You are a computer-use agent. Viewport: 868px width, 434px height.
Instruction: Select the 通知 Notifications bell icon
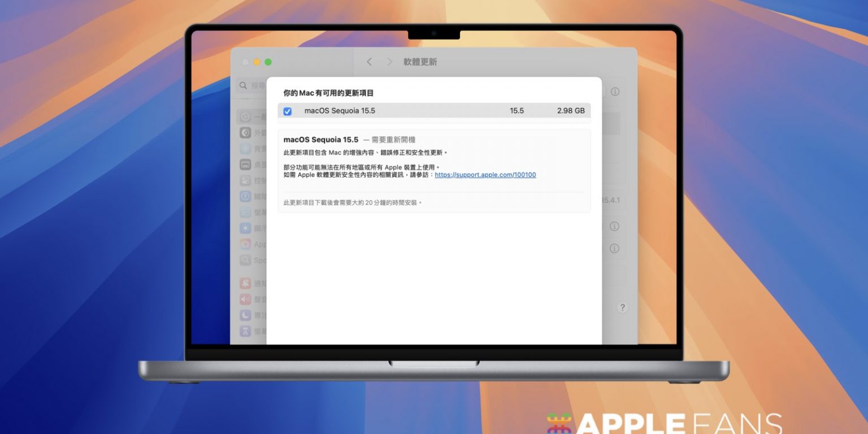tap(245, 284)
